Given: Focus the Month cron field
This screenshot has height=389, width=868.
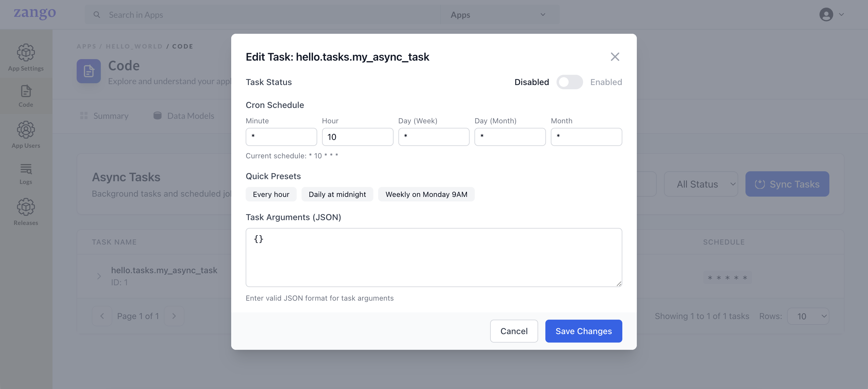Looking at the screenshot, I should coord(586,137).
